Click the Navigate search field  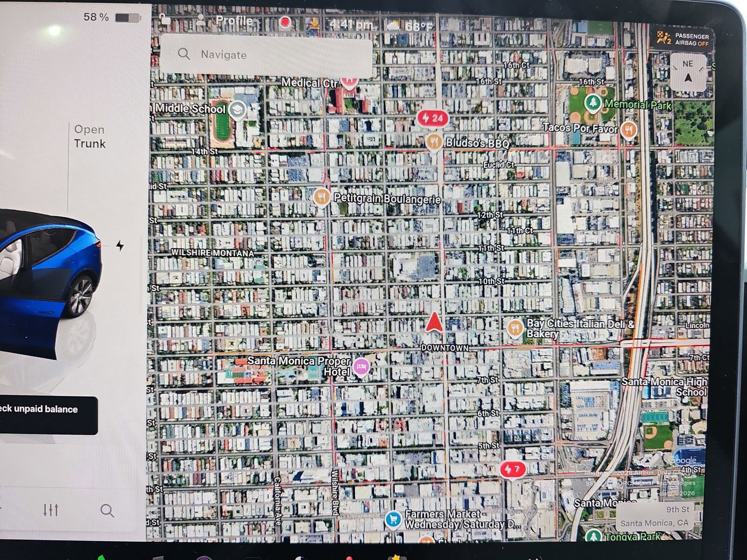pyautogui.click(x=266, y=55)
